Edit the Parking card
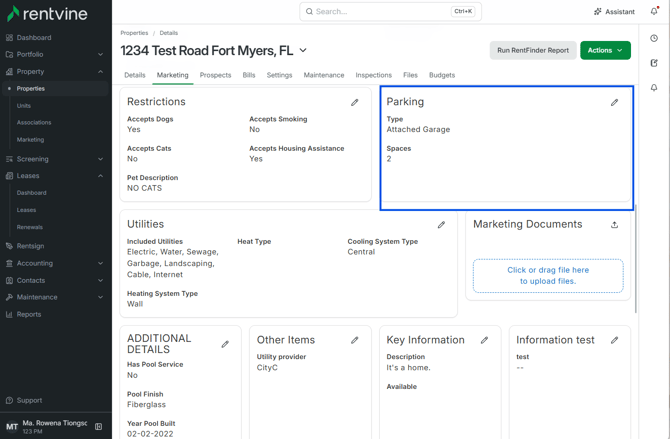Screen dimensions: 670x439 614,103
